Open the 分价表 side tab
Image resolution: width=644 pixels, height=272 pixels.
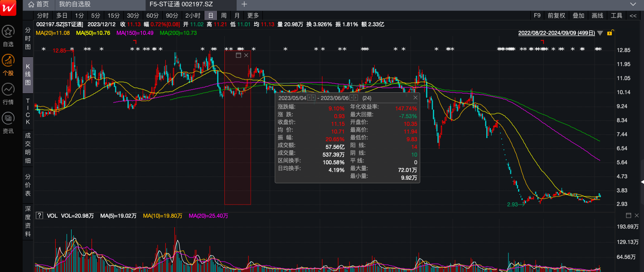coord(28,185)
